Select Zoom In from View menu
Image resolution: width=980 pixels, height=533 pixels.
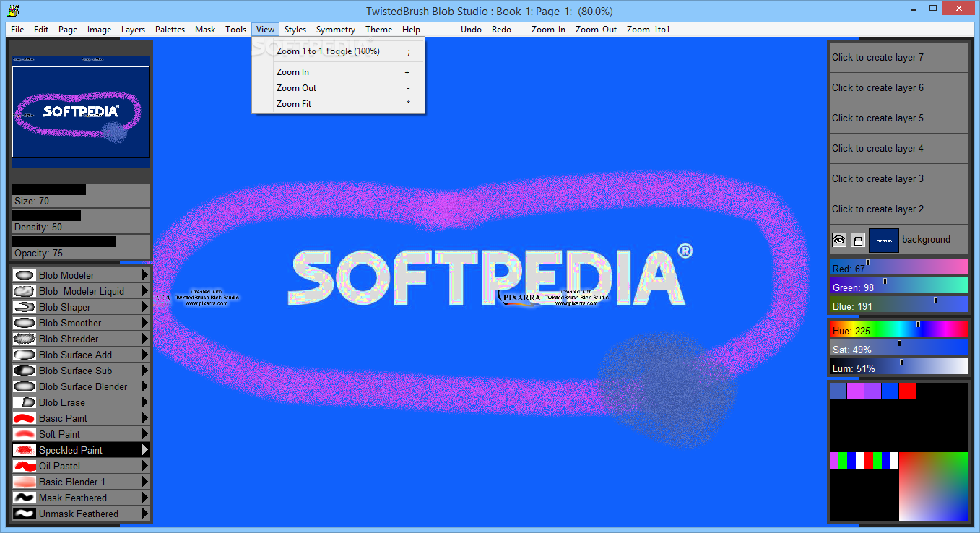(338, 72)
